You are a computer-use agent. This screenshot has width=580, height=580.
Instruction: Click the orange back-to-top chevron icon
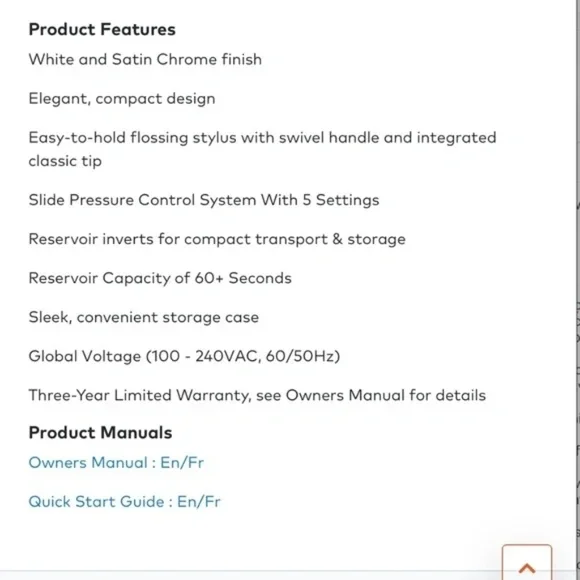tap(527, 568)
